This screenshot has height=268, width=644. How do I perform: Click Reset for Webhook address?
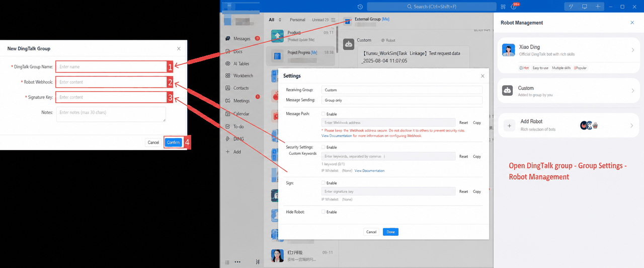[x=463, y=123]
